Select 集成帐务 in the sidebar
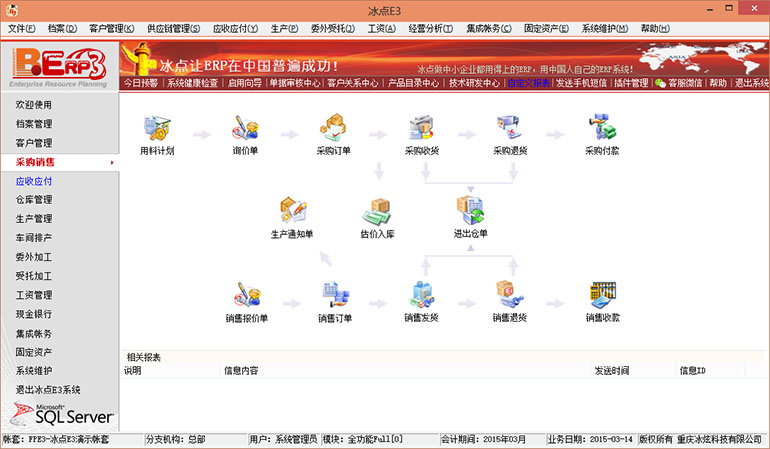 point(33,334)
